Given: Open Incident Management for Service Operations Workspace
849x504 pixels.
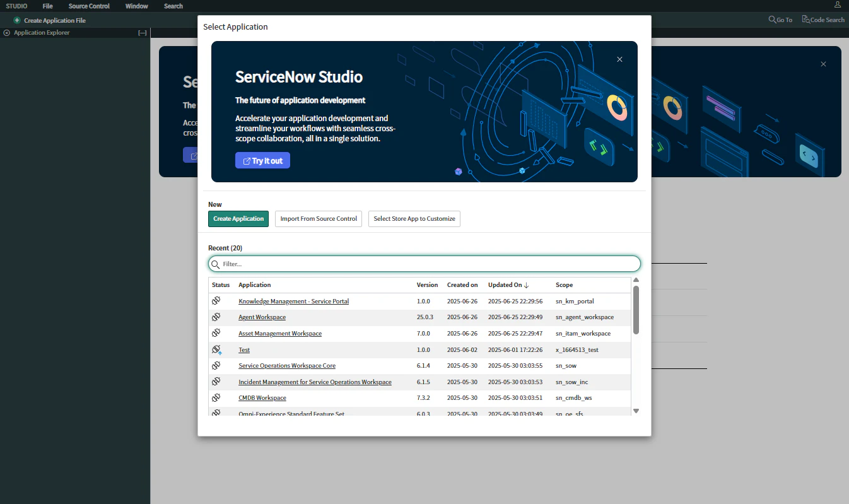Looking at the screenshot, I should [x=315, y=382].
